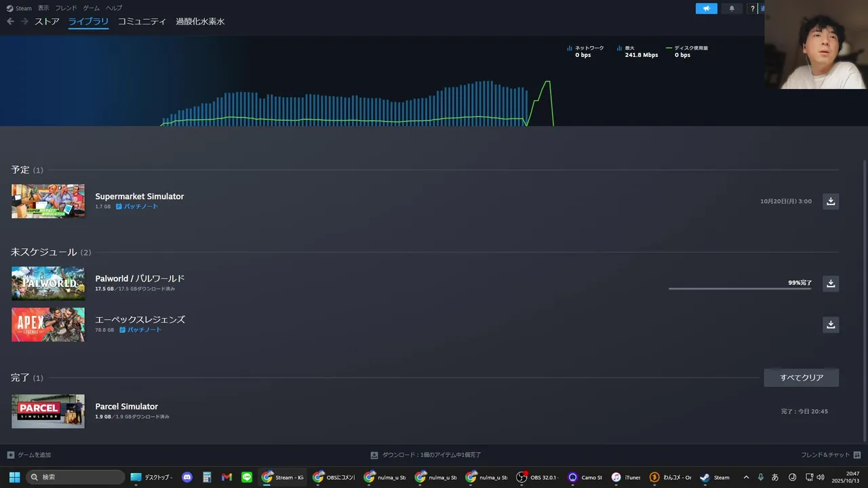868x488 pixels.
Task: Click the すべてクリア button
Action: pos(802,378)
